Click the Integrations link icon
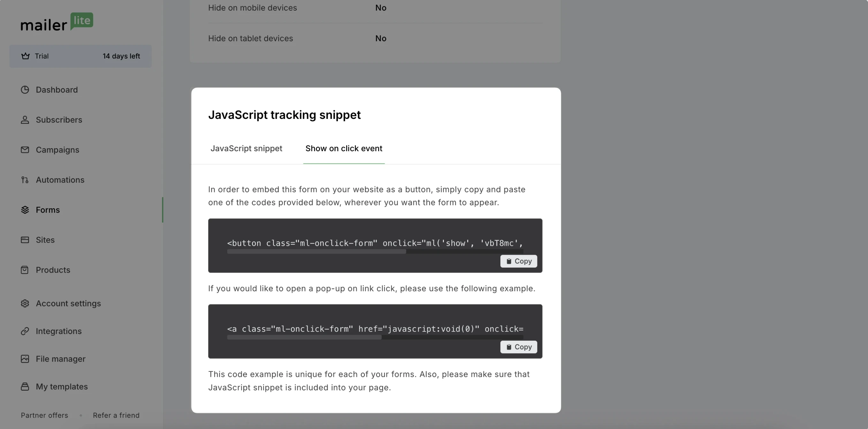This screenshot has width=868, height=429. click(25, 331)
